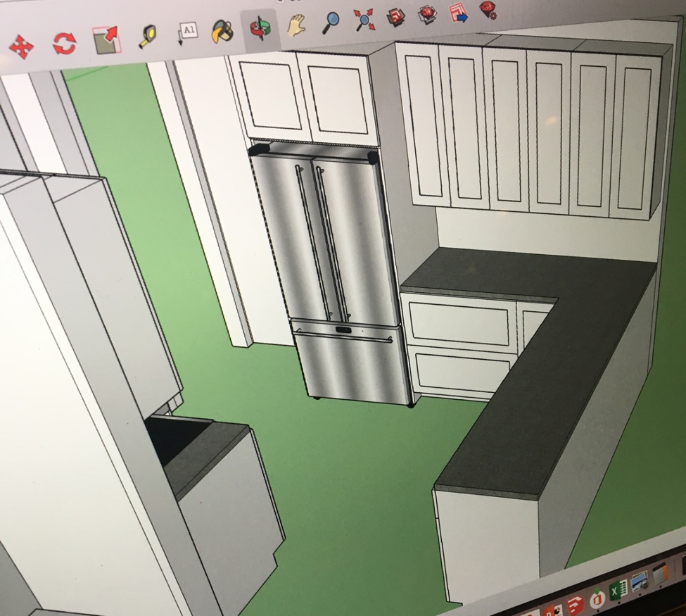Open SketchUp from the Dock

(576, 605)
